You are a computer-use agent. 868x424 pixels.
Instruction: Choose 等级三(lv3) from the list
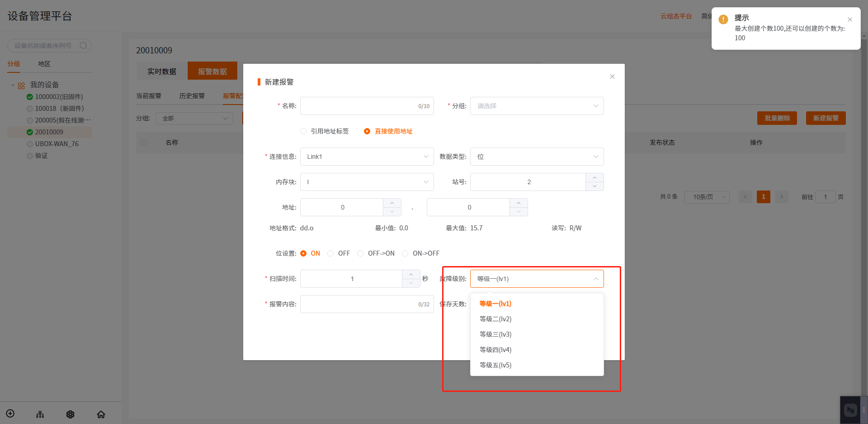click(x=537, y=334)
